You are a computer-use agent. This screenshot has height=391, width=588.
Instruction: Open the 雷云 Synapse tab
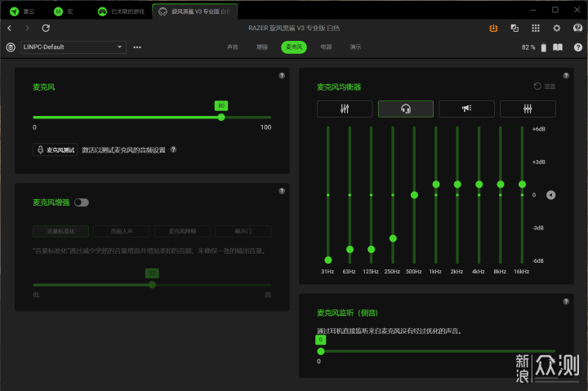pyautogui.click(x=23, y=11)
